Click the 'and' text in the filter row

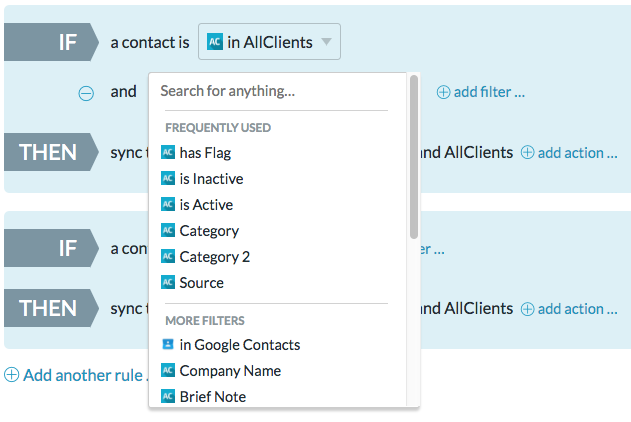coord(124,92)
